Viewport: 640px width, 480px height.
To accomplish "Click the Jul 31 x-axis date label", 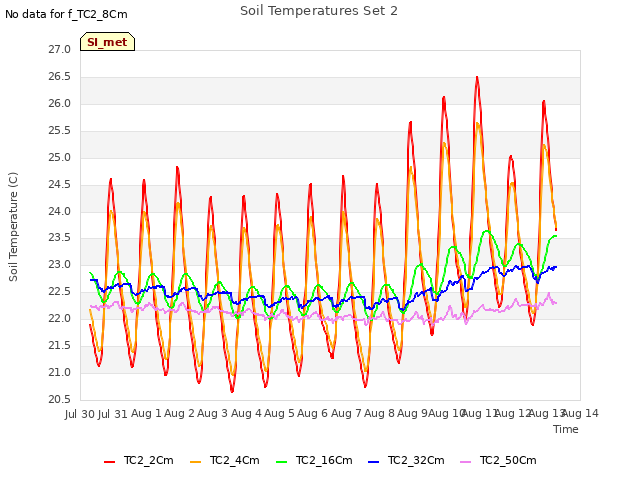I will pyautogui.click(x=113, y=414).
